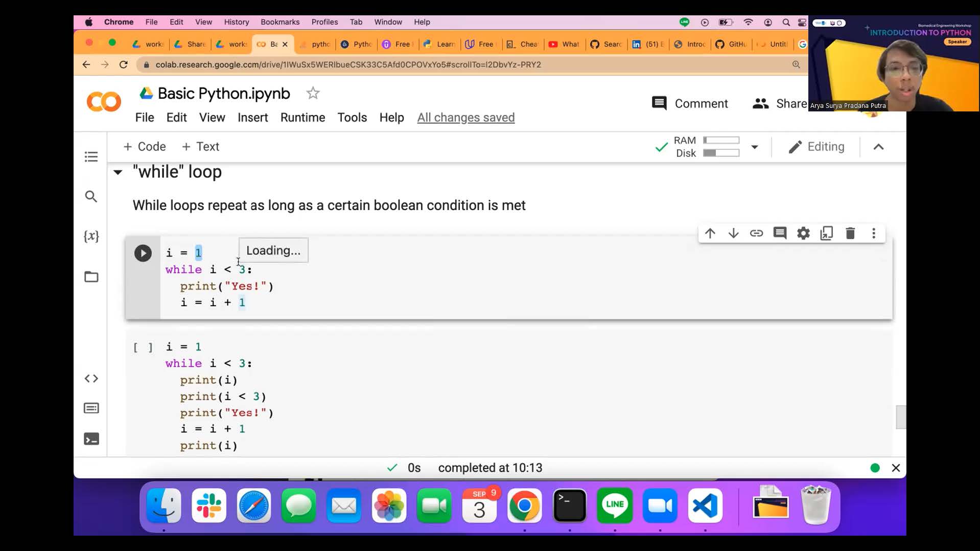Collapse the header with the up chevron
Viewport: 980px width, 551px height.
click(x=878, y=147)
